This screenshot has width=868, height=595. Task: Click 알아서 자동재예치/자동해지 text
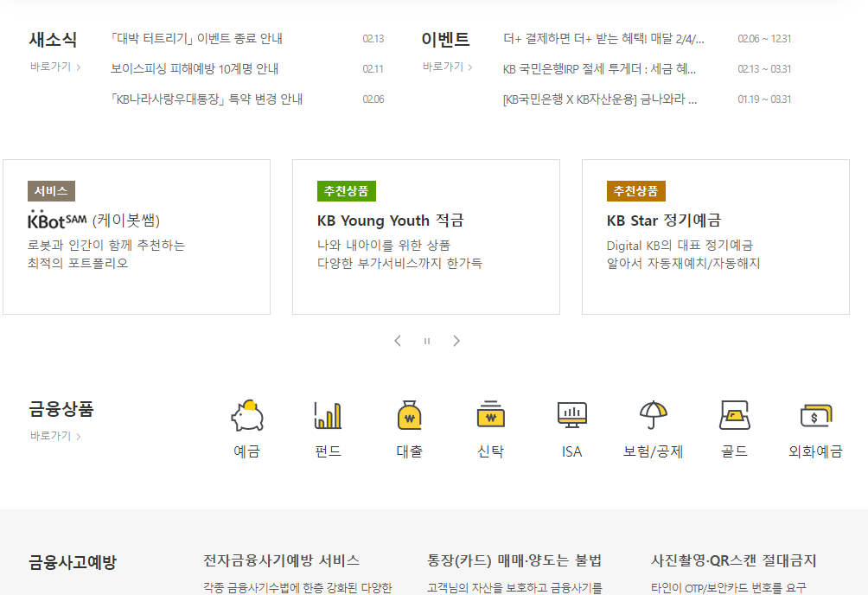(x=683, y=263)
